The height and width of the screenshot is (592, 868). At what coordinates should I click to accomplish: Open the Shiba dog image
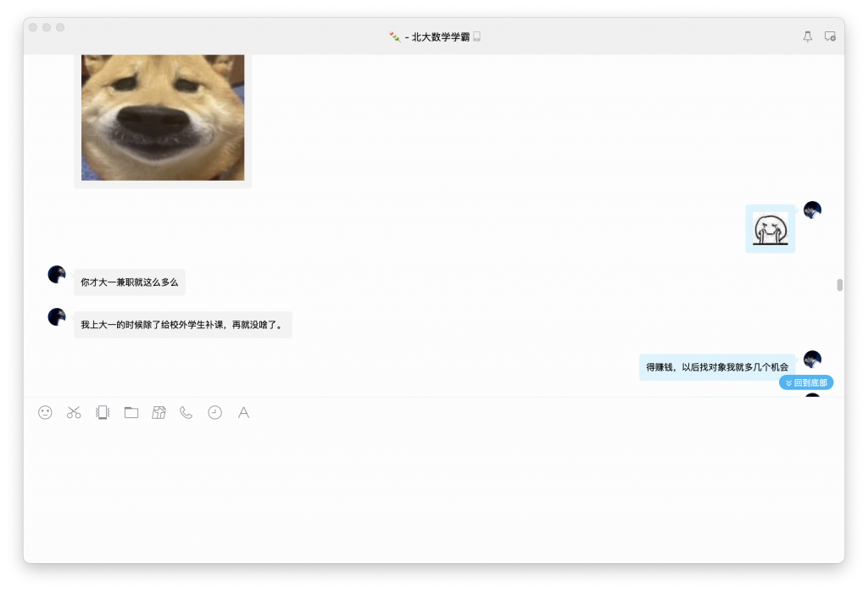(x=163, y=117)
